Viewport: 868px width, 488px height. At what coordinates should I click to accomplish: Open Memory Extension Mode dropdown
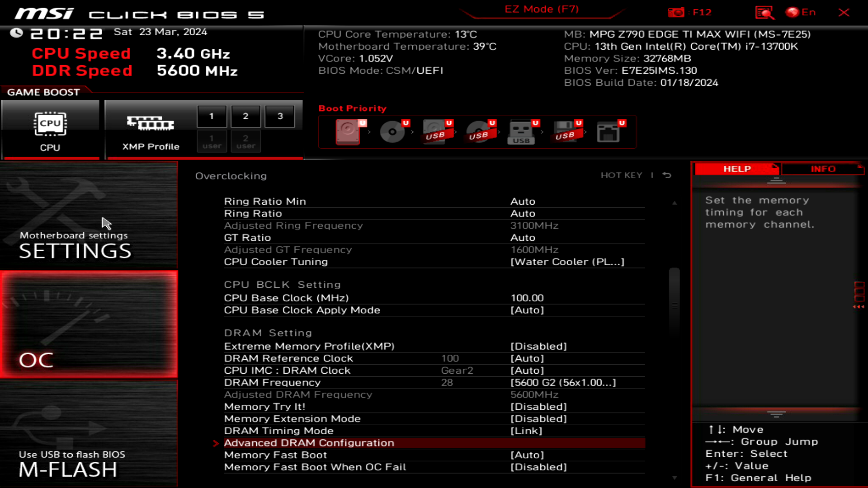pos(538,419)
